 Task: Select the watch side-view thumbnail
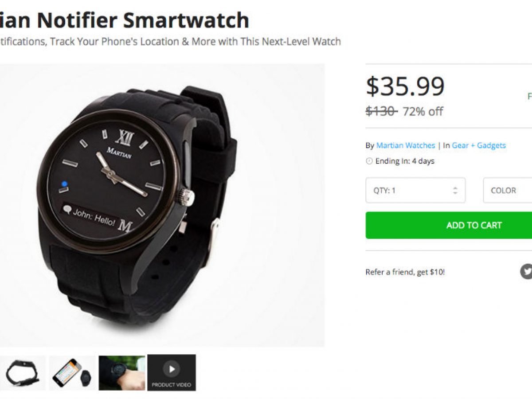pos(22,373)
